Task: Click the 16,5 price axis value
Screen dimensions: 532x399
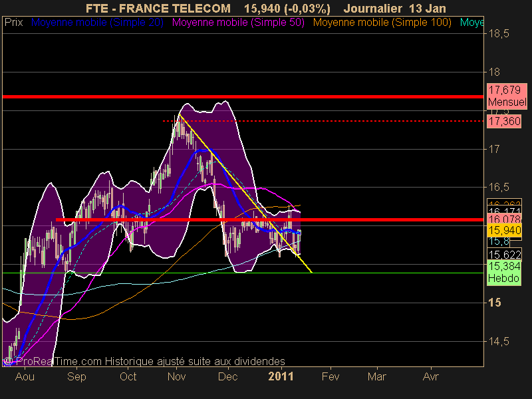Action: click(x=499, y=188)
